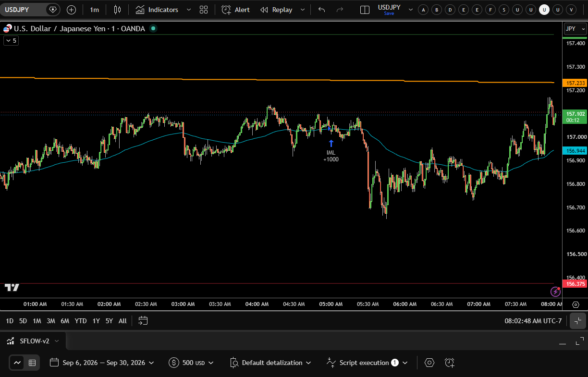The width and height of the screenshot is (588, 377).
Task: Click the SFLOW-v2 strategy chart icon
Action: click(11, 341)
